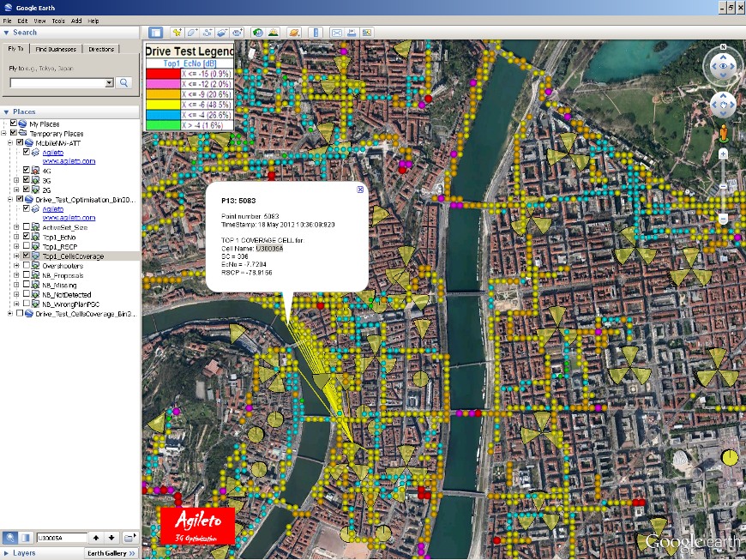Switch to the Directions tab

(x=101, y=49)
